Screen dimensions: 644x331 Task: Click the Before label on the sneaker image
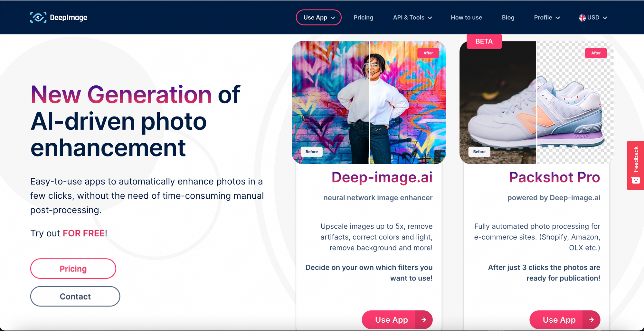(x=479, y=152)
